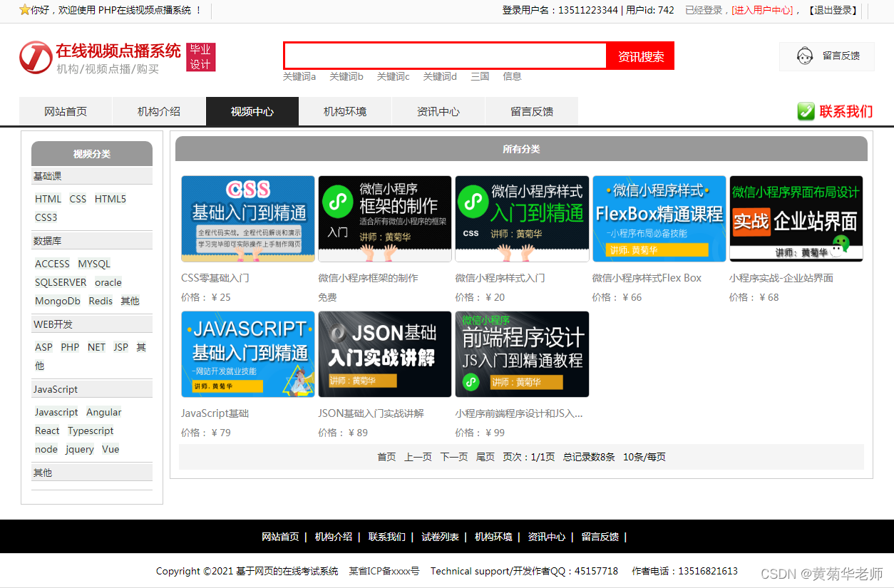This screenshot has height=588, width=894.
Task: Open the CSS course thumbnail
Action: [247, 219]
